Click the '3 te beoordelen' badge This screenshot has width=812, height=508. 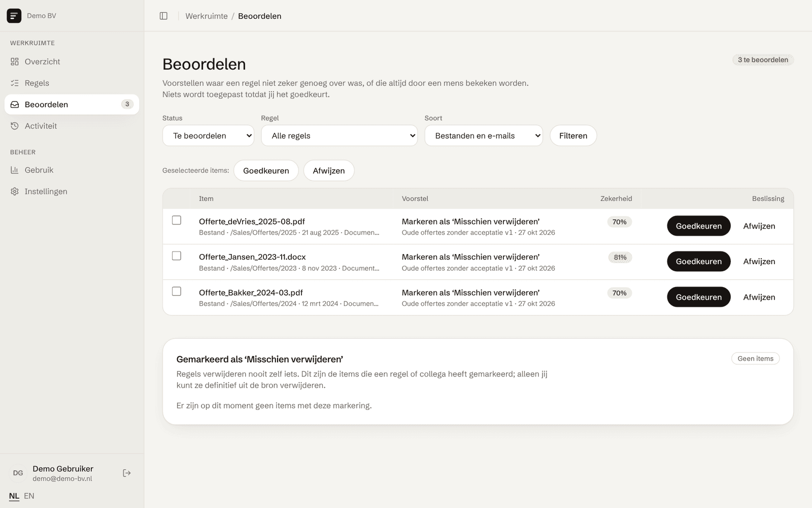pyautogui.click(x=763, y=60)
